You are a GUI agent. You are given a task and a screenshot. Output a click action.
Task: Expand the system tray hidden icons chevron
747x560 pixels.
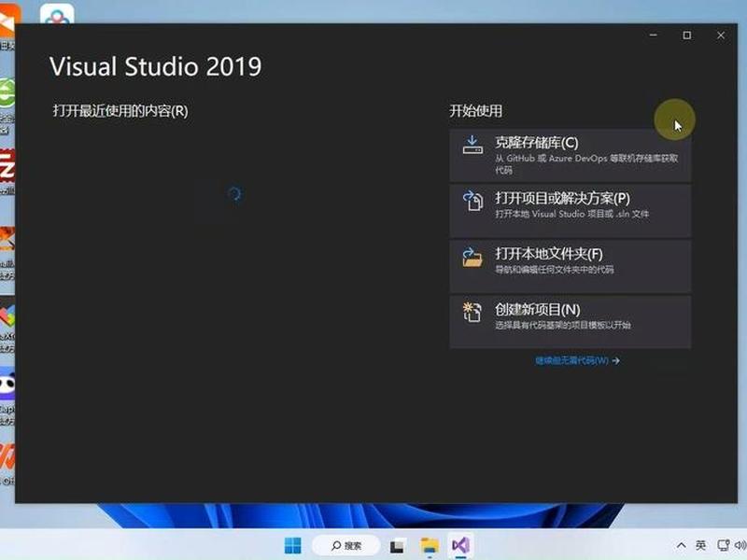pos(682,545)
